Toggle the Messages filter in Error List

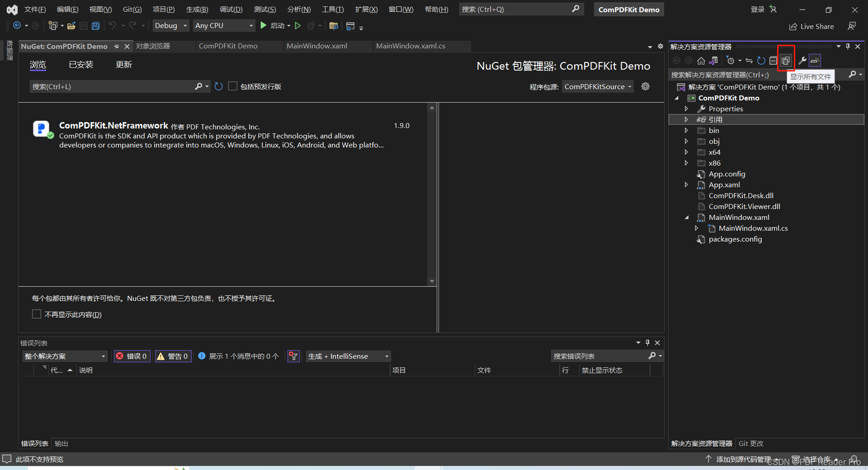[239, 356]
